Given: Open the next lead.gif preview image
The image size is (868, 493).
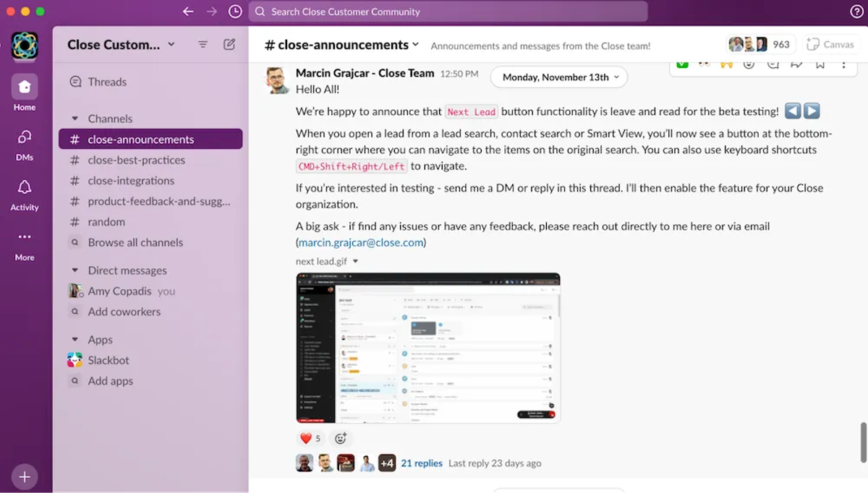Looking at the screenshot, I should coord(428,348).
